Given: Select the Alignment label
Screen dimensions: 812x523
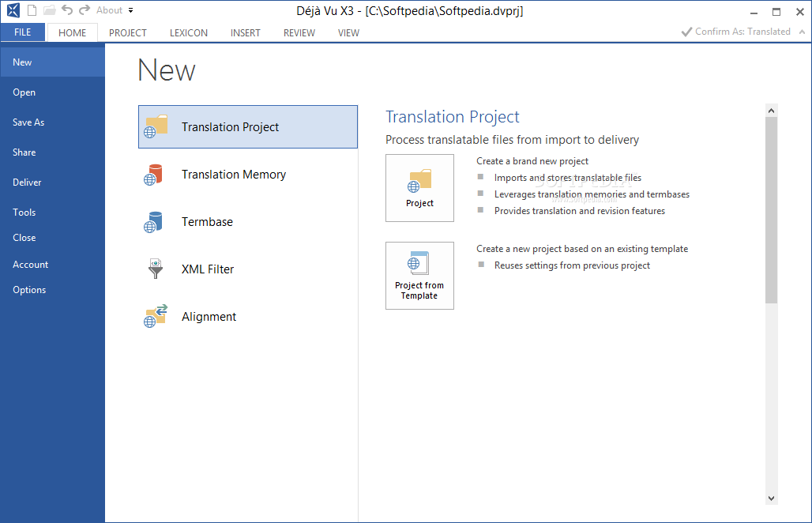Looking at the screenshot, I should point(209,316).
